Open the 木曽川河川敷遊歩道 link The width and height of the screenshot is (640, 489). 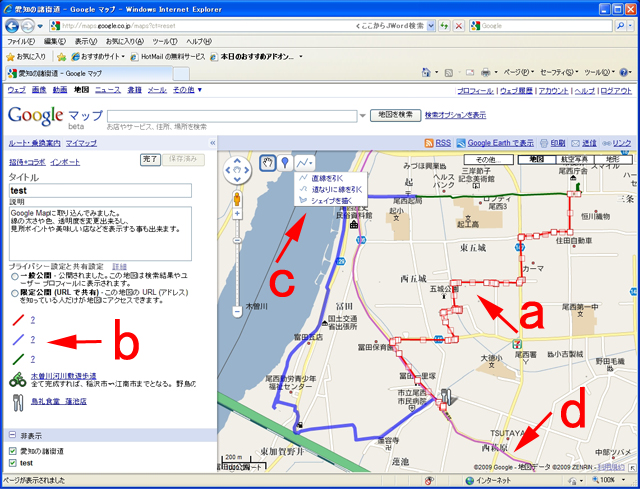coord(64,376)
